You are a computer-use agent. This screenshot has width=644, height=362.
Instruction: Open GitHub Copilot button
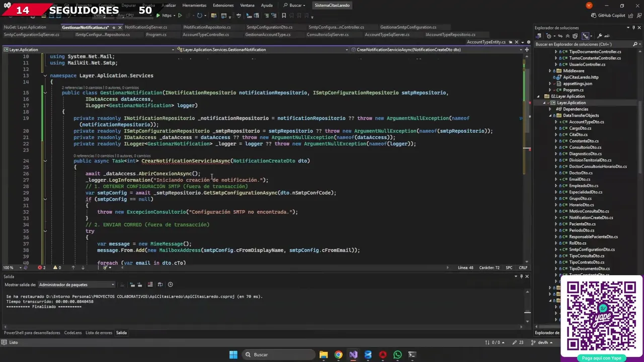(608, 16)
